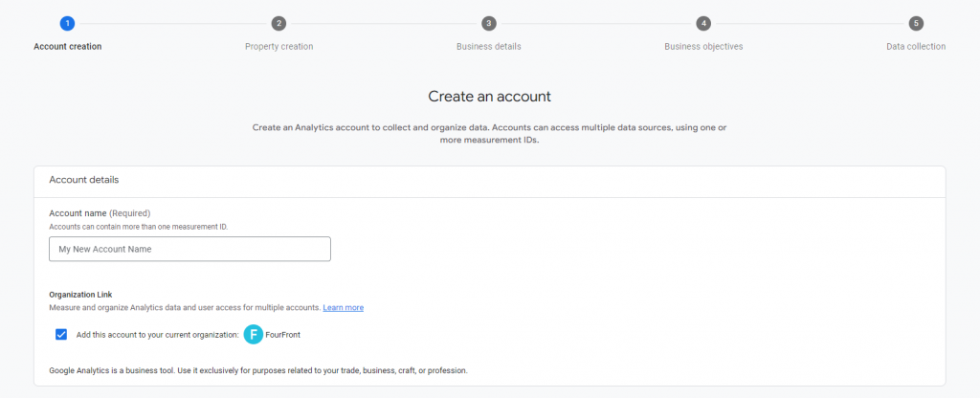980x398 pixels.
Task: Open the Account creation step label
Action: pos(68,46)
